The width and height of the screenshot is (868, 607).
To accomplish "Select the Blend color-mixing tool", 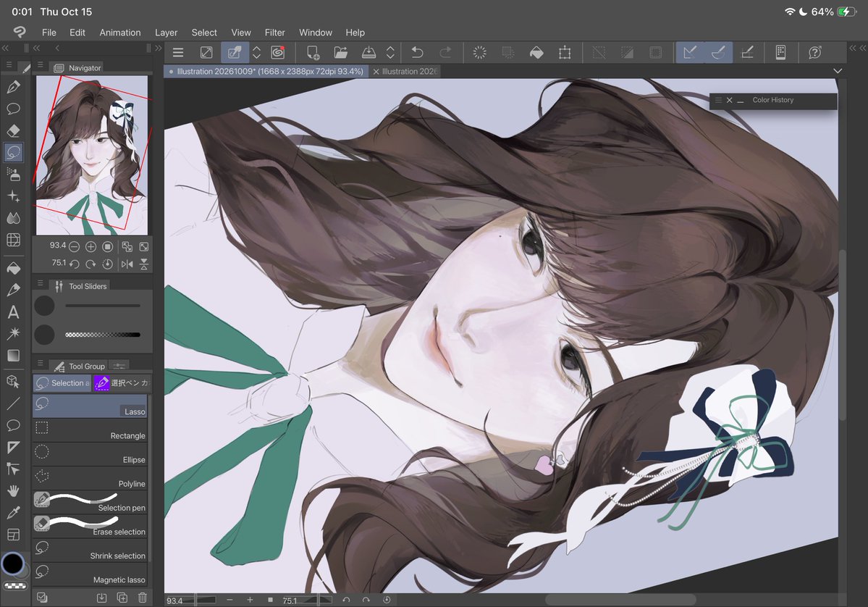I will coord(13,217).
